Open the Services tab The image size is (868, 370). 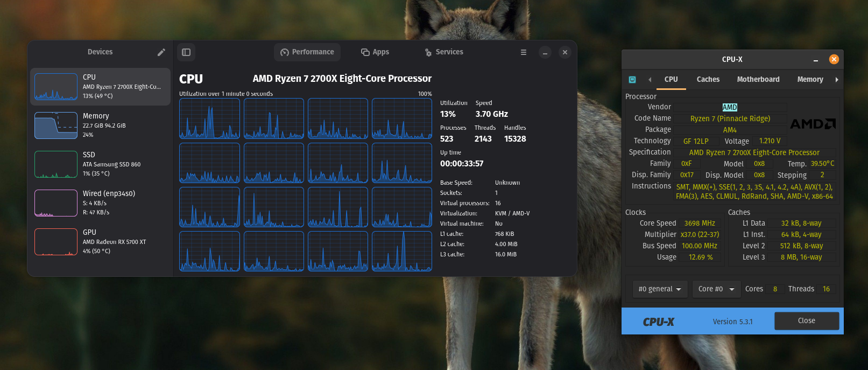coord(444,52)
